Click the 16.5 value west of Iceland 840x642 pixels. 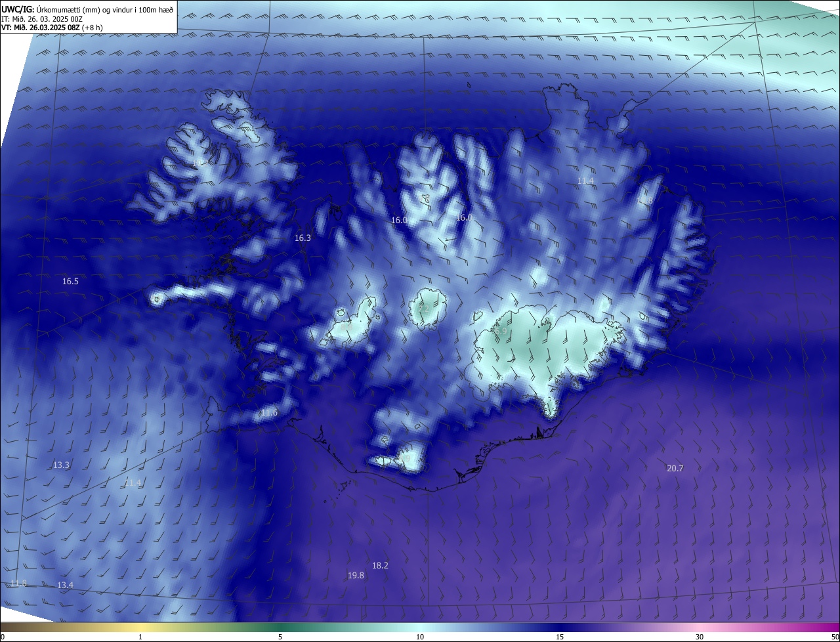tap(70, 282)
